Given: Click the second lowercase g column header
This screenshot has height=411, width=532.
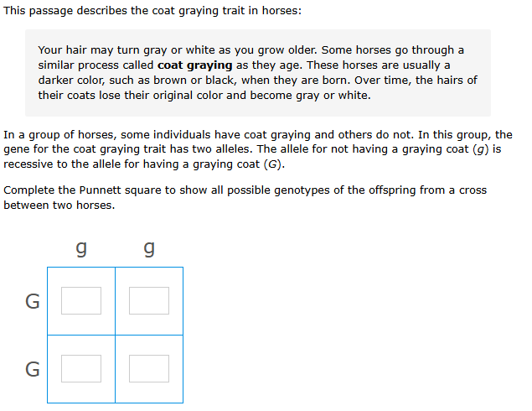Looking at the screenshot, I should [x=149, y=249].
